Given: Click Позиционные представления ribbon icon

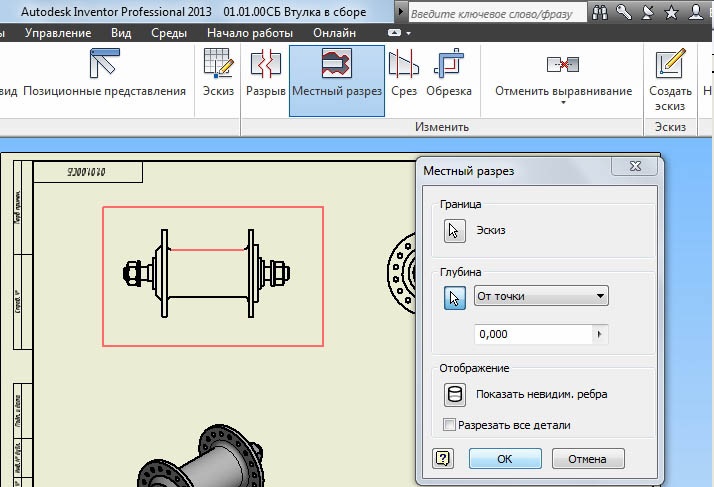Looking at the screenshot, I should [104, 79].
